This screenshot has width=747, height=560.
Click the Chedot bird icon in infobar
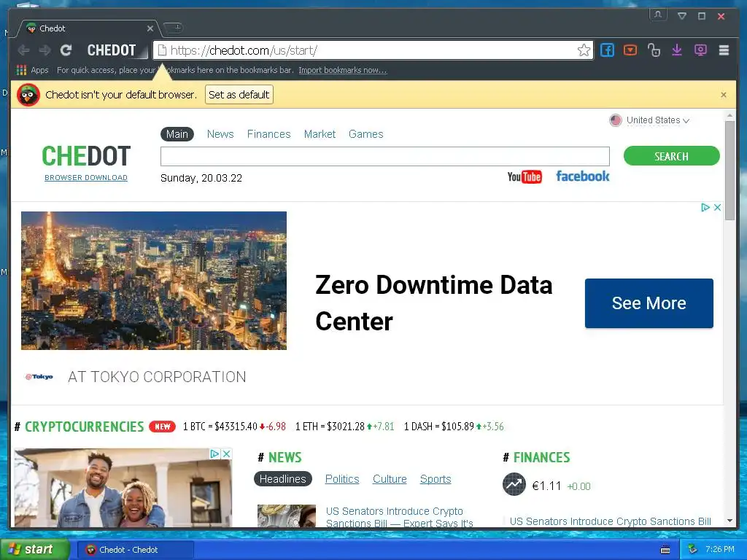tap(28, 95)
